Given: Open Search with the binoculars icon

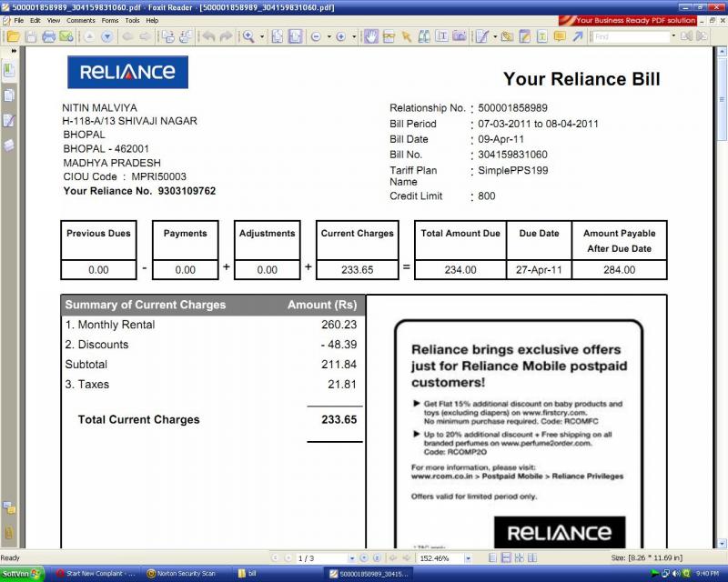Looking at the screenshot, I should 424,36.
